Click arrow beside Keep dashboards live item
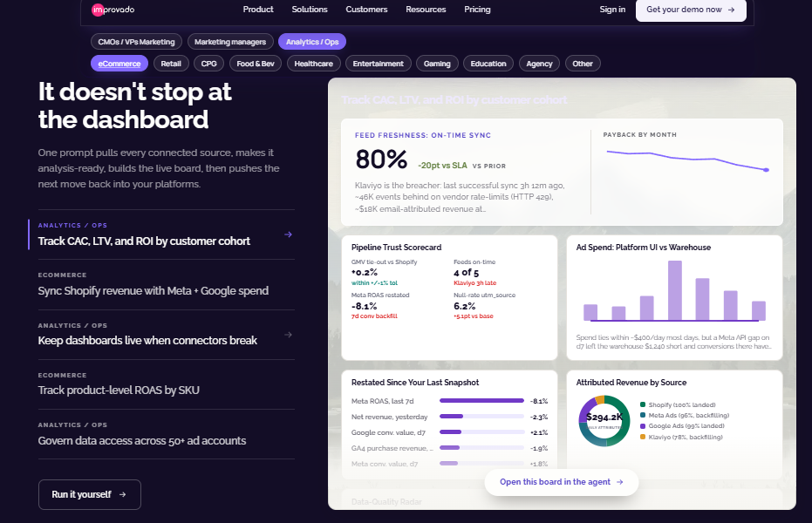The image size is (812, 523). pyautogui.click(x=289, y=335)
